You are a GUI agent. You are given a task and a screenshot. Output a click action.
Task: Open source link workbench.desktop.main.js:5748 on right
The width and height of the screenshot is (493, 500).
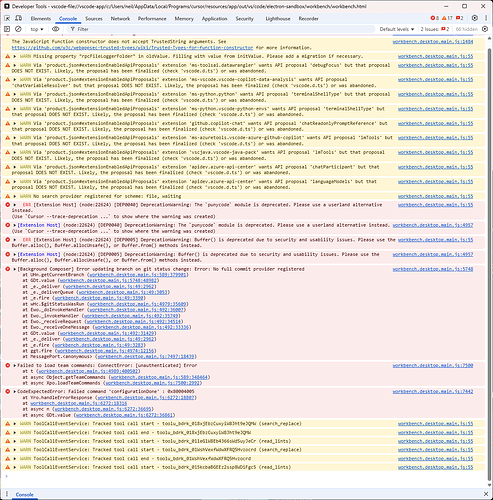(x=433, y=269)
